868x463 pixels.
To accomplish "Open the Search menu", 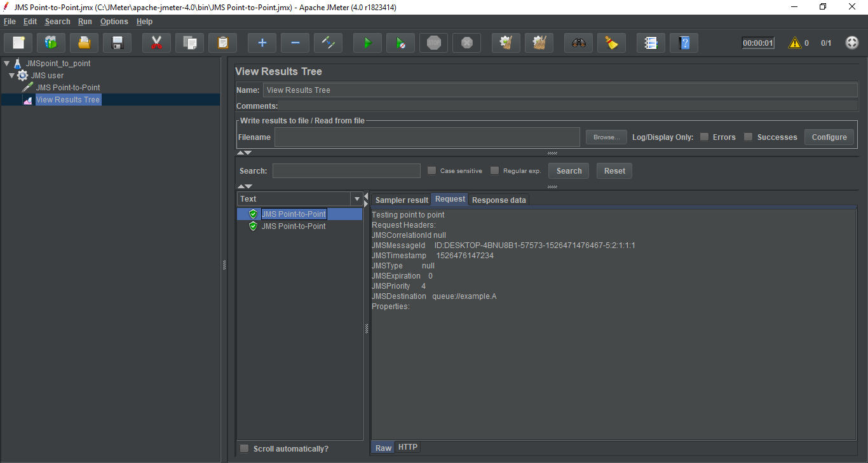I will pyautogui.click(x=57, y=22).
